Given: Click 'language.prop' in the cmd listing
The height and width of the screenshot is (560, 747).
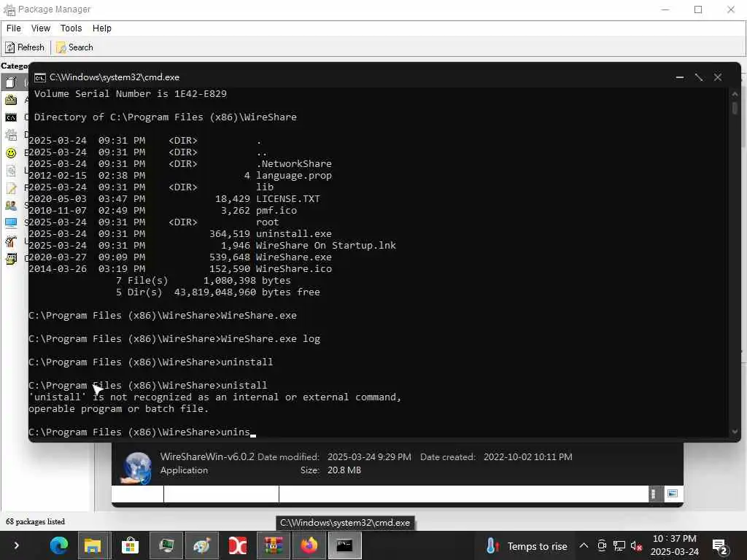Looking at the screenshot, I should coord(293,176).
